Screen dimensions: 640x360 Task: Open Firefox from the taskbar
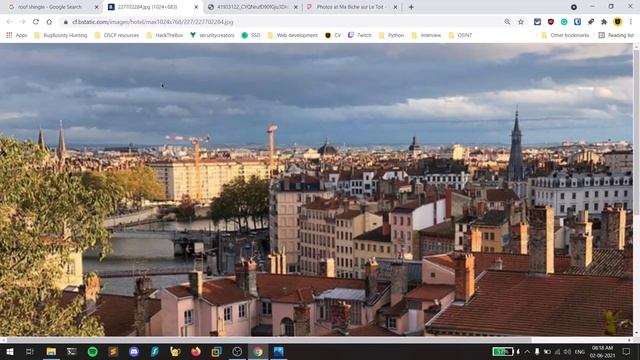[196, 351]
